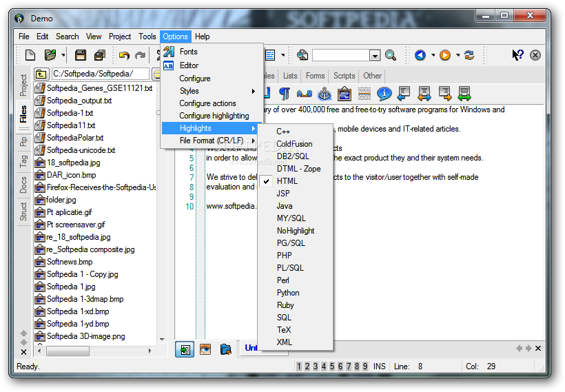Choose Fonts from Options menu
This screenshot has width=565, height=392.
click(x=212, y=52)
